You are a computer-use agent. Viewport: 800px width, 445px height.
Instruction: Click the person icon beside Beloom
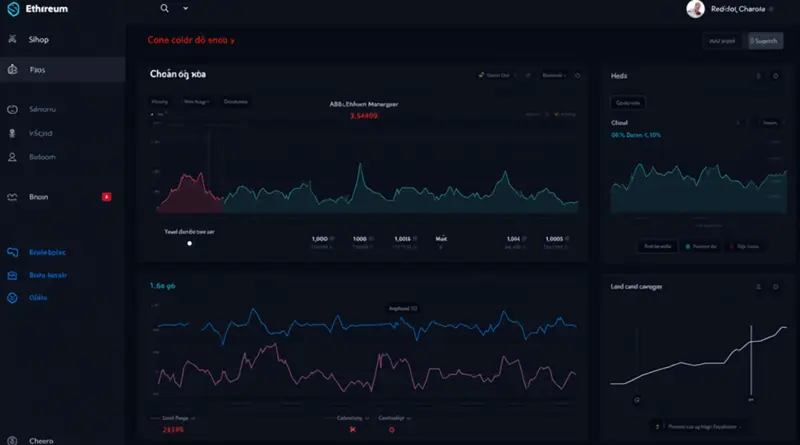(12, 157)
